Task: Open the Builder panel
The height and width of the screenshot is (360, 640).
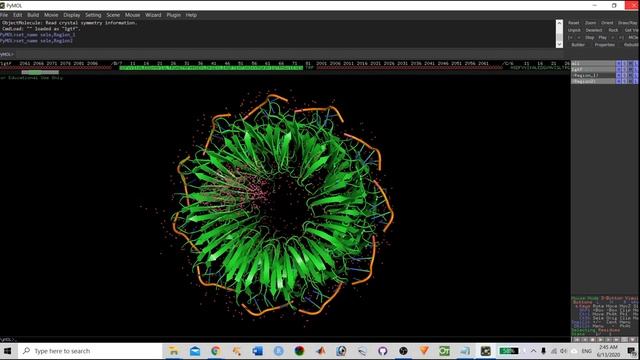Action: 578,44
